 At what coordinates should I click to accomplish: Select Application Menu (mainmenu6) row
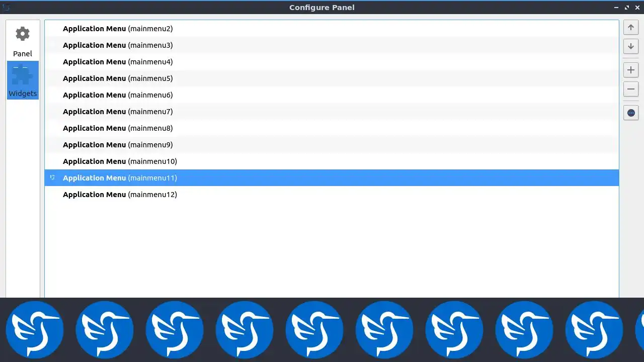tap(332, 95)
